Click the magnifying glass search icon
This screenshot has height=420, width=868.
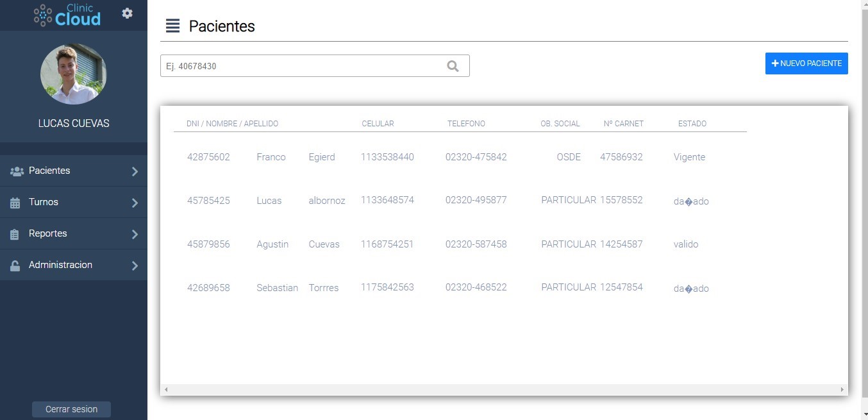(453, 65)
